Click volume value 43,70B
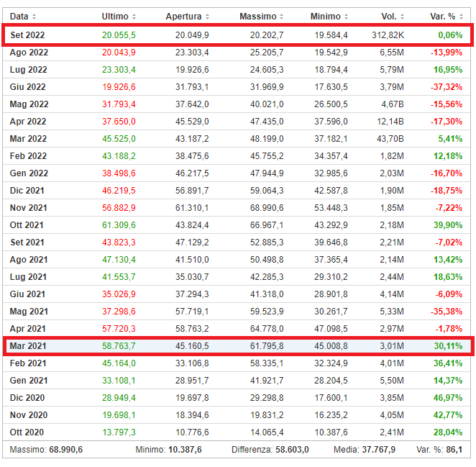Image resolution: width=476 pixels, height=467 pixels. point(390,139)
